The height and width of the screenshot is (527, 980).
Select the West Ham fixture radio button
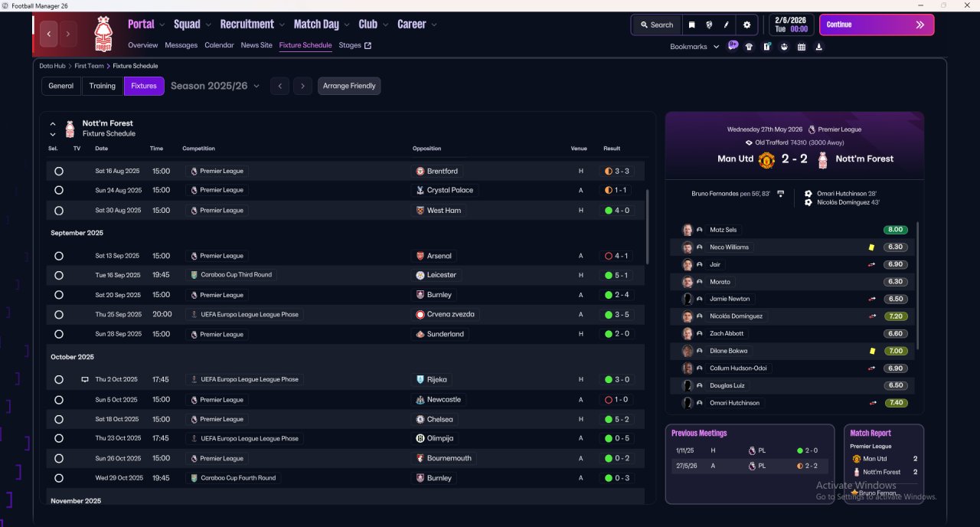pos(59,211)
